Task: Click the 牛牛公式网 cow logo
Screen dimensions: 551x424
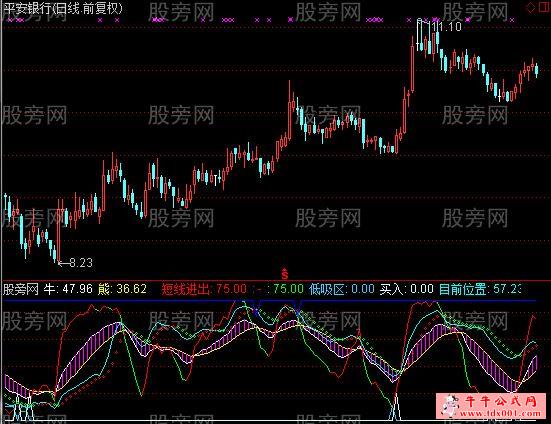Action: click(449, 405)
